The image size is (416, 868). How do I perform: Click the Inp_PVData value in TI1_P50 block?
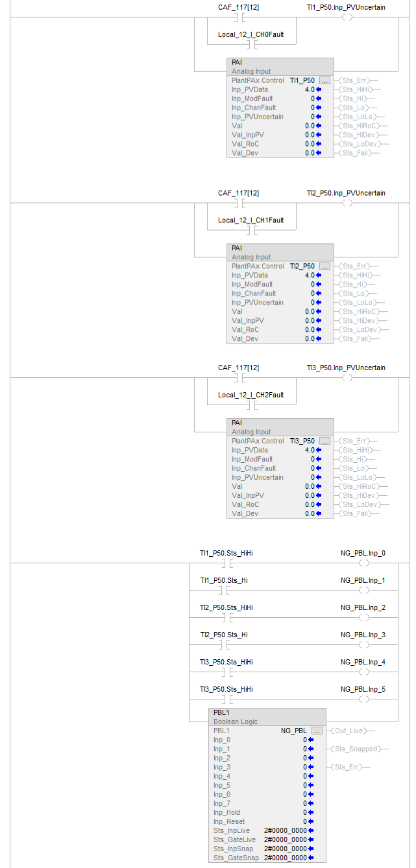pyautogui.click(x=310, y=89)
